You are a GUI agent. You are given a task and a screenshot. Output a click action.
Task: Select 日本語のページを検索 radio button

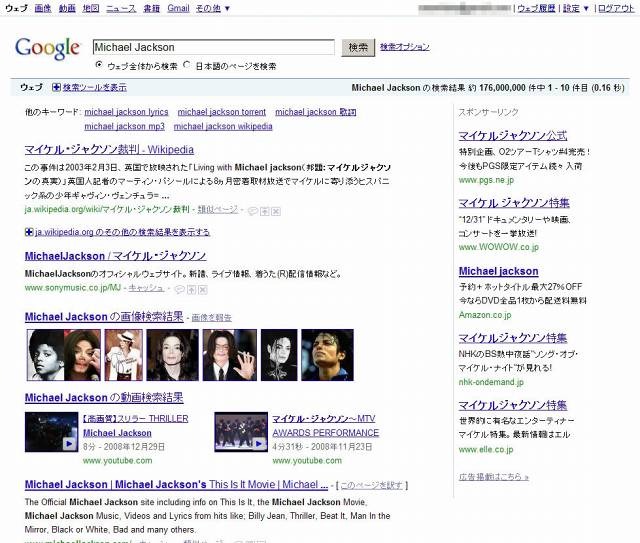(187, 65)
